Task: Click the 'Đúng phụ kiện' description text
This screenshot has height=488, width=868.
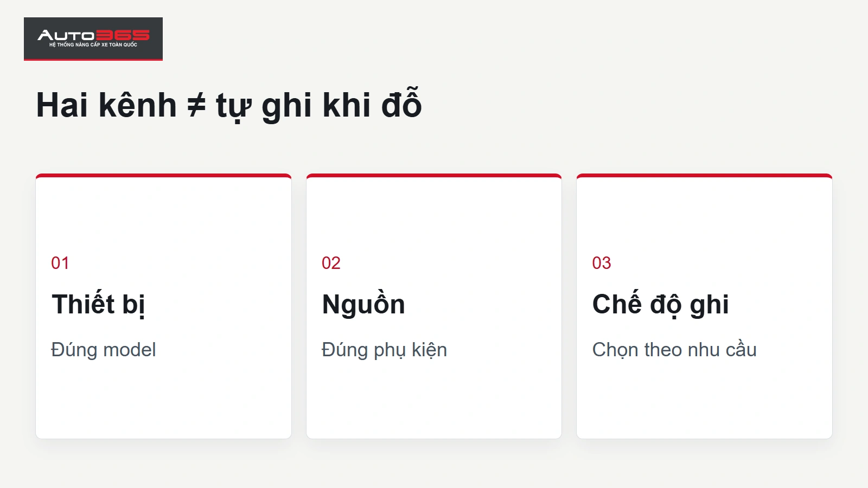Action: click(384, 350)
